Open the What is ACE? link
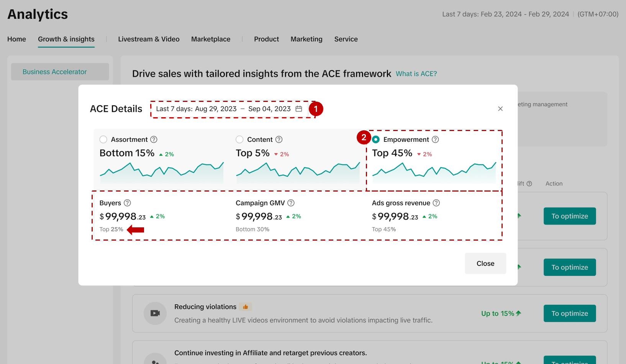Screen dimensions: 626x364 click(416, 74)
